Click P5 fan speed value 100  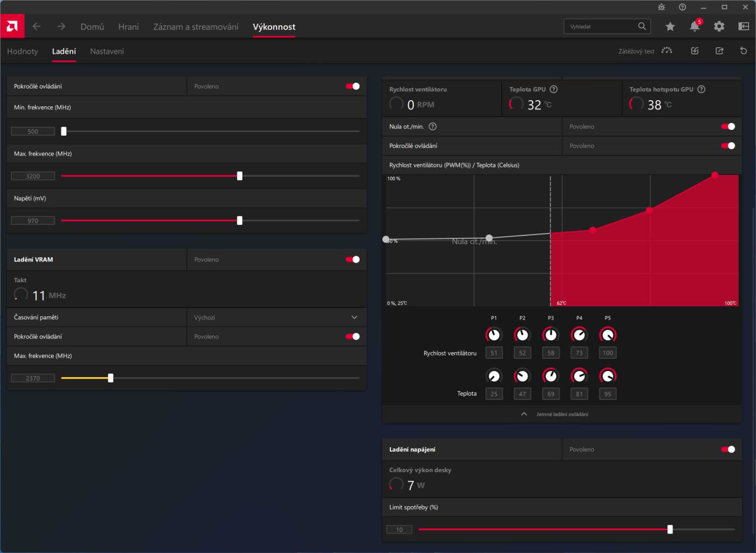pyautogui.click(x=608, y=353)
